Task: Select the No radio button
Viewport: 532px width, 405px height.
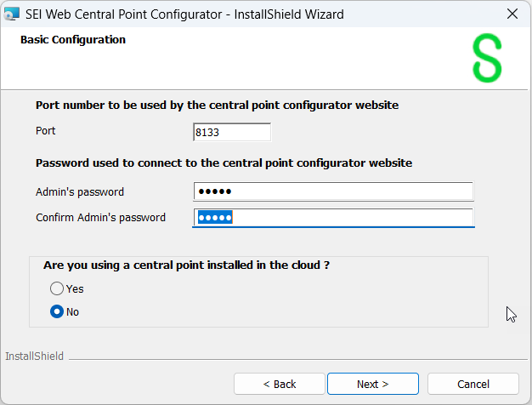Action: (57, 311)
